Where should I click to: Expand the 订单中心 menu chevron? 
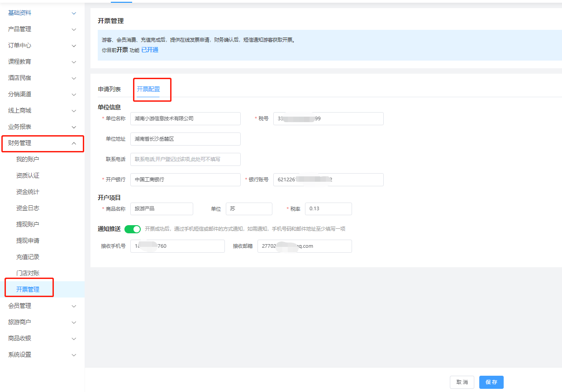pos(74,46)
